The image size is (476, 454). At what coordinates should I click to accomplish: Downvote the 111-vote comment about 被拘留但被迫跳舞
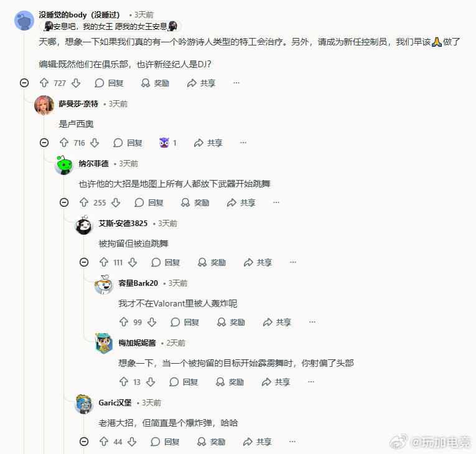(133, 262)
